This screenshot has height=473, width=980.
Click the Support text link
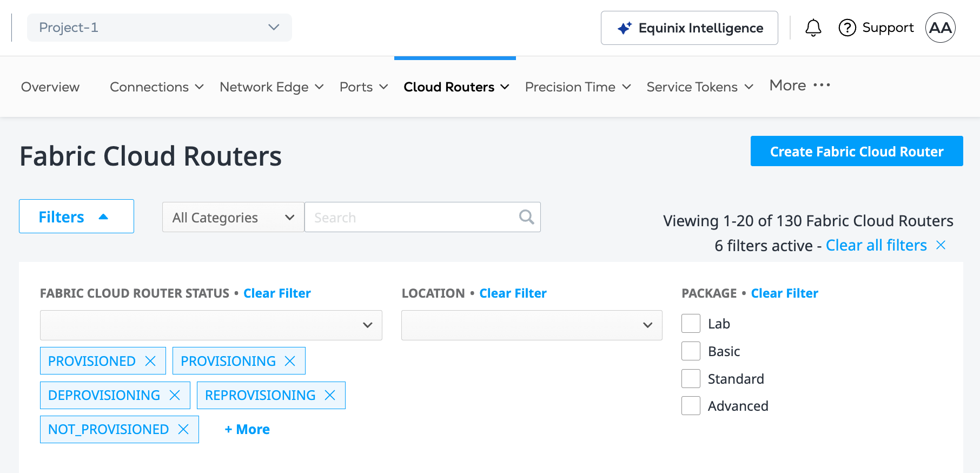tap(888, 28)
